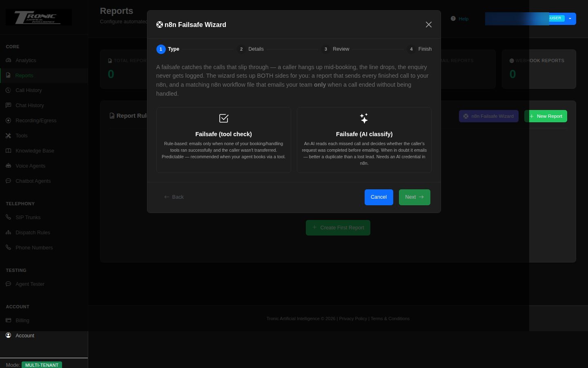Image resolution: width=588 pixels, height=368 pixels.
Task: Click the Create First Report button
Action: click(x=338, y=228)
